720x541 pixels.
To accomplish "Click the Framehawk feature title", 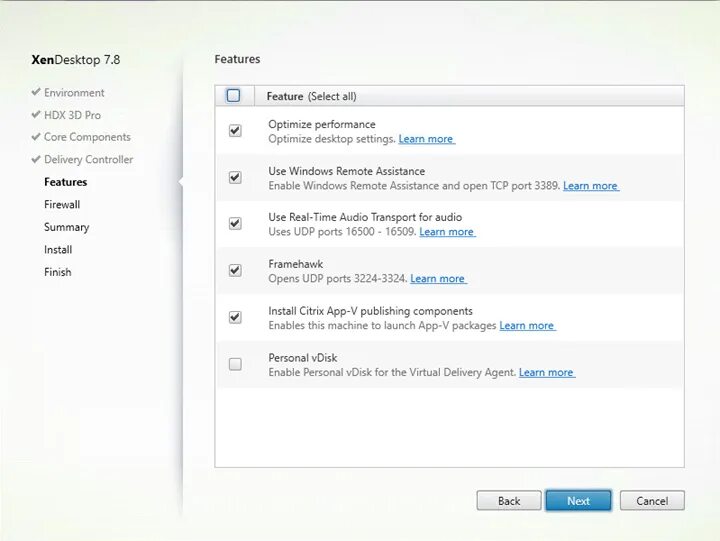I will pyautogui.click(x=296, y=264).
